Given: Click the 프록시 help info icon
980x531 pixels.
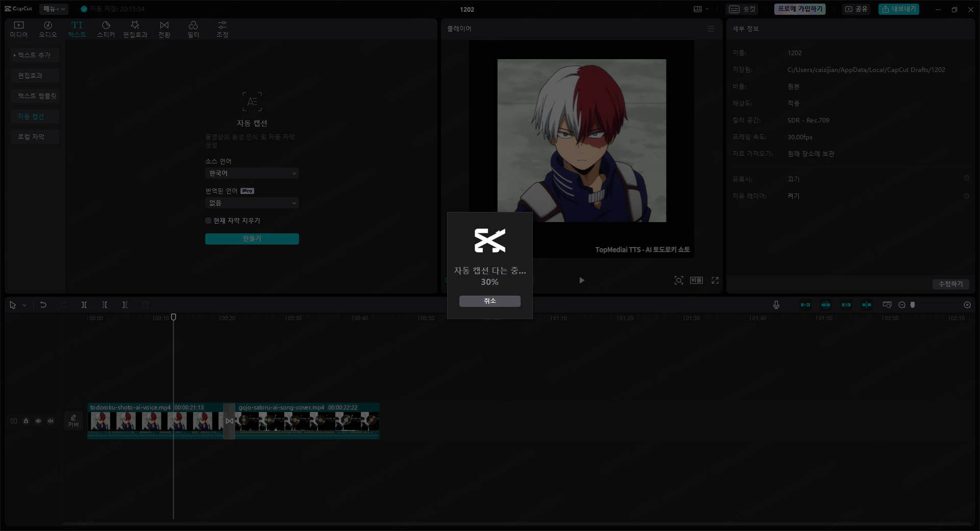Looking at the screenshot, I should point(967,178).
